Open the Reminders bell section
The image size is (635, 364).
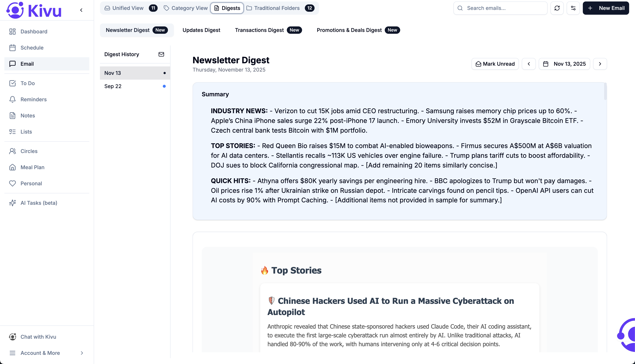point(33,99)
